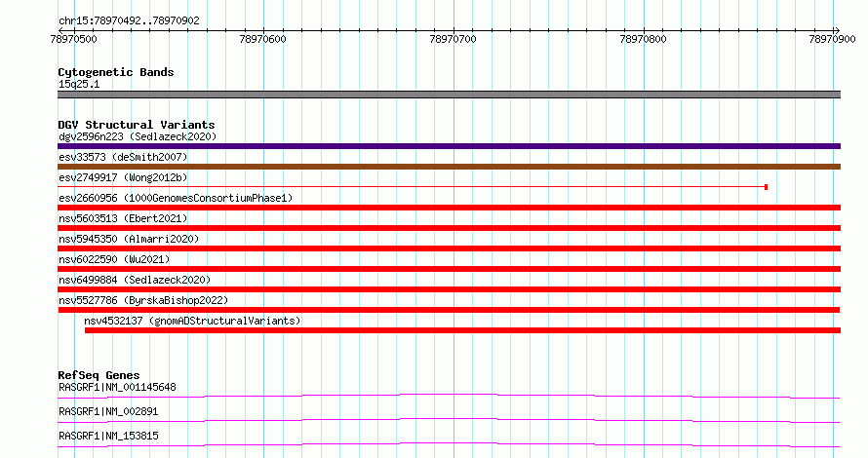Click the magenta NM_153815 gene line
This screenshot has height=458, width=868.
[x=449, y=444]
